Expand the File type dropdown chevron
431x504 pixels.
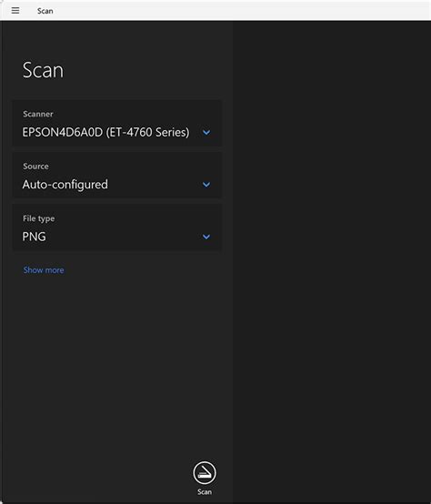206,237
